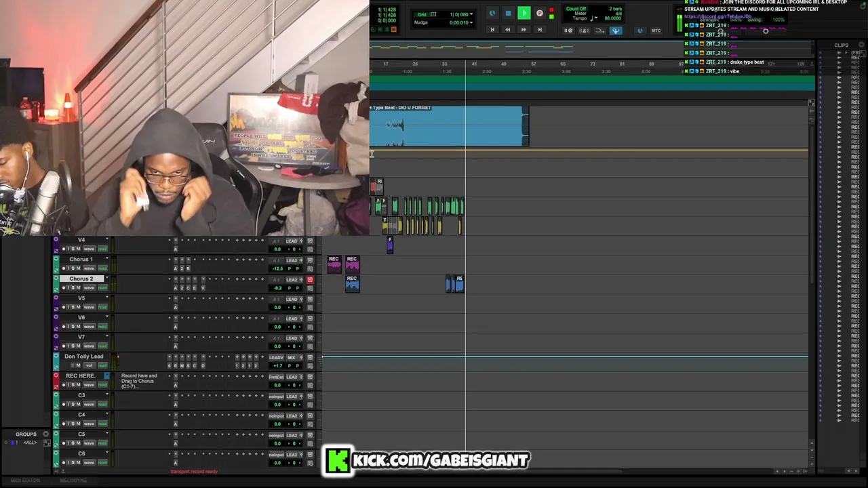Screen dimensions: 868x488
Task: Solo track V7
Action: 73,346
